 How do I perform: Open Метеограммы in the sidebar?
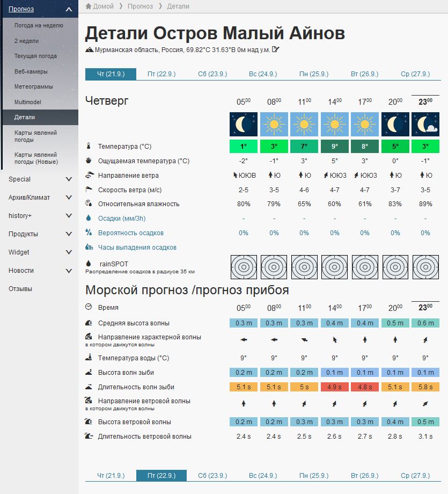pos(30,86)
